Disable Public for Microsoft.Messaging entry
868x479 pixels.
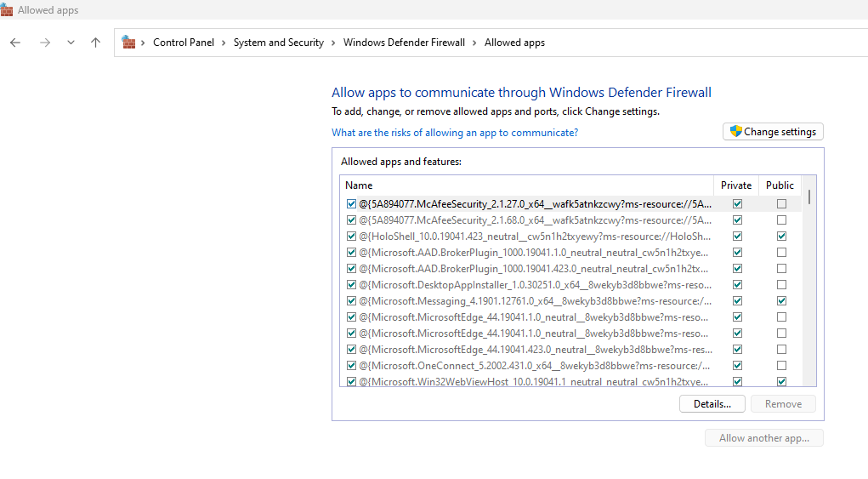pos(781,300)
